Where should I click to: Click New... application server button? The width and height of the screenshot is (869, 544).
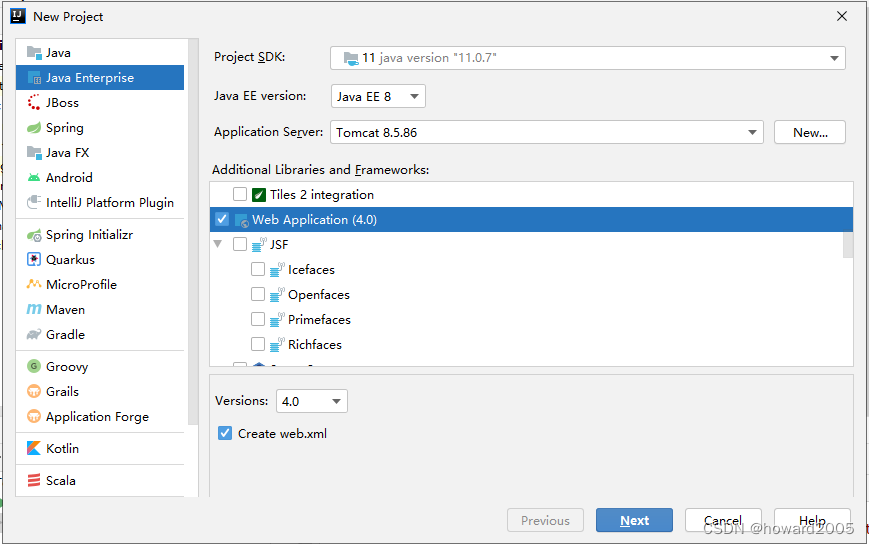pyautogui.click(x=810, y=132)
